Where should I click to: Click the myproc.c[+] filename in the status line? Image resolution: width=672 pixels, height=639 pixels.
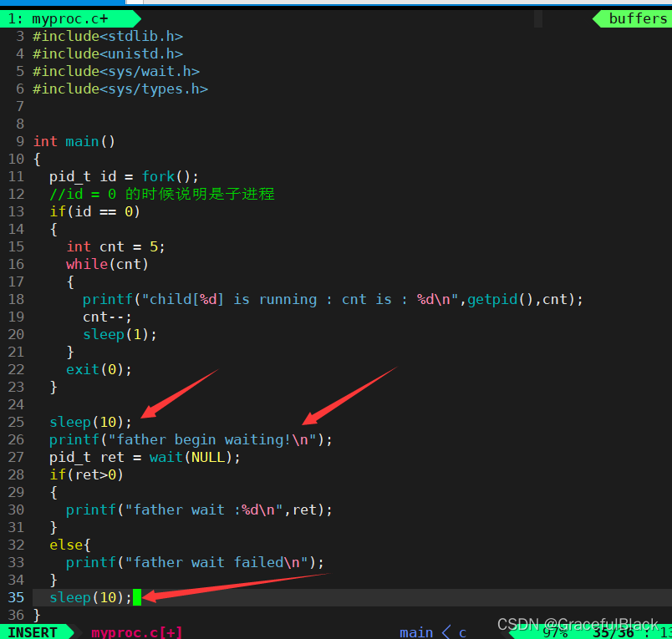coord(137,632)
